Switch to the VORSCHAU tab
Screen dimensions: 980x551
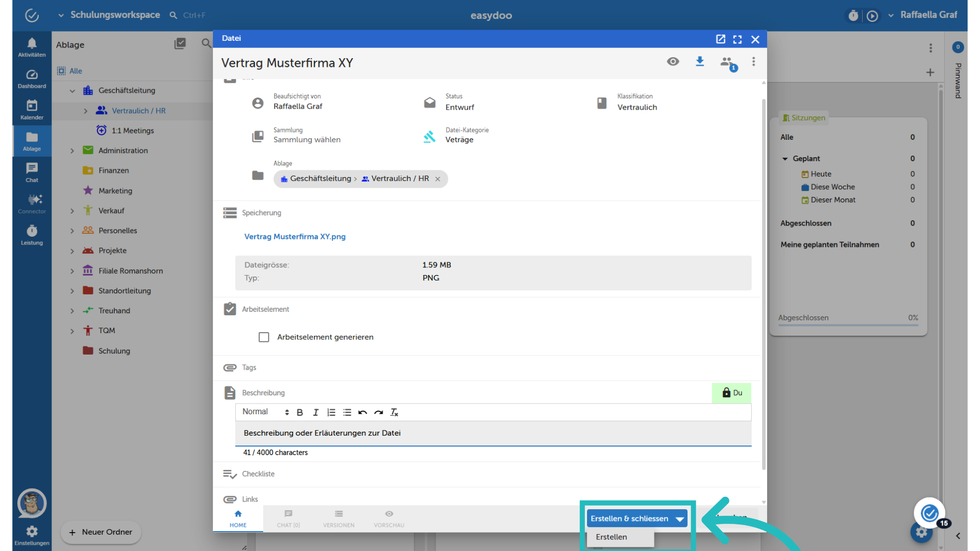[389, 519]
